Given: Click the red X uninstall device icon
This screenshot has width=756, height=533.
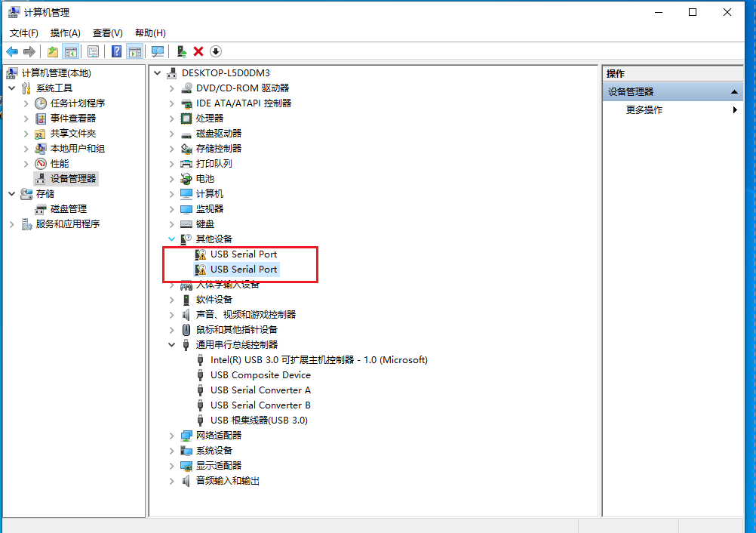Looking at the screenshot, I should point(198,51).
